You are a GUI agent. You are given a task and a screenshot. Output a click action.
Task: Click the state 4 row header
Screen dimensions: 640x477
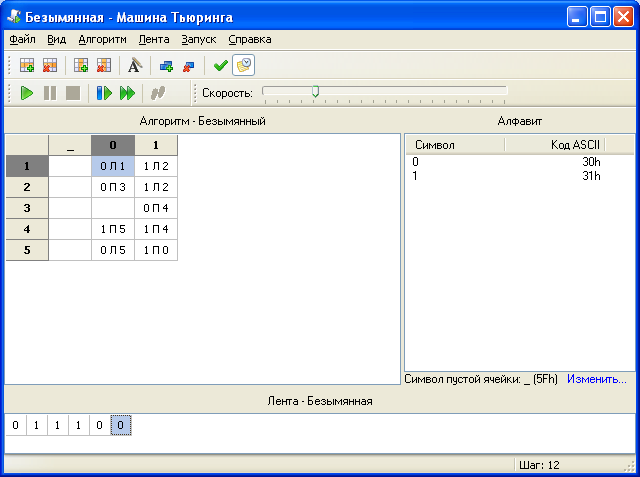[x=27, y=229]
